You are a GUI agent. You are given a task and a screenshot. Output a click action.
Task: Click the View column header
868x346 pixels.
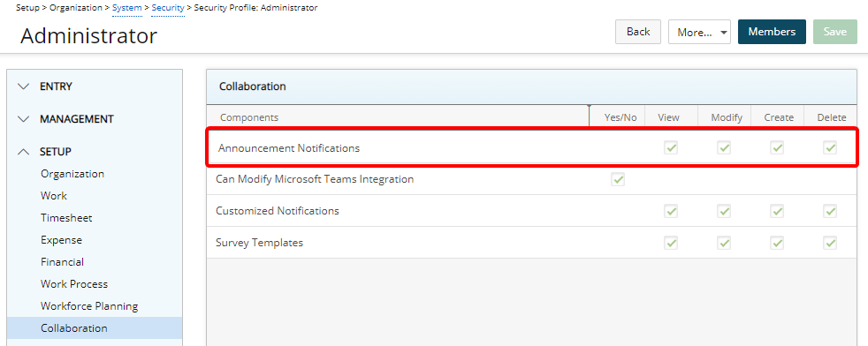[x=669, y=117]
